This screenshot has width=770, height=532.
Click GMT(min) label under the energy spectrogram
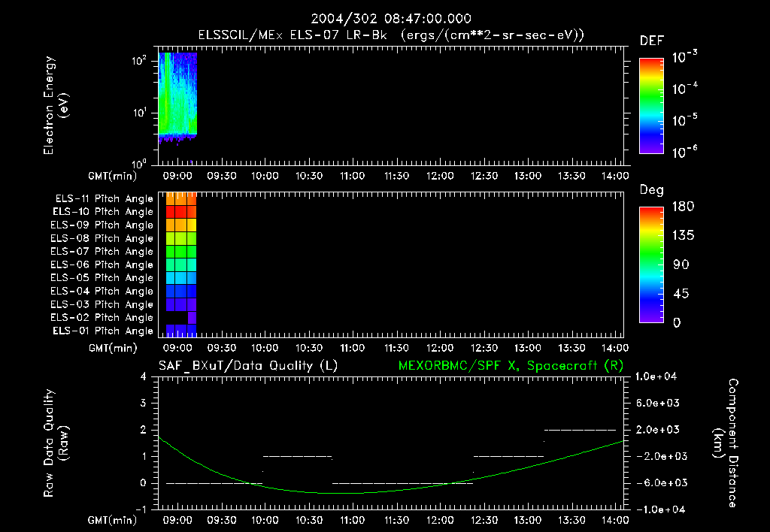coord(113,176)
